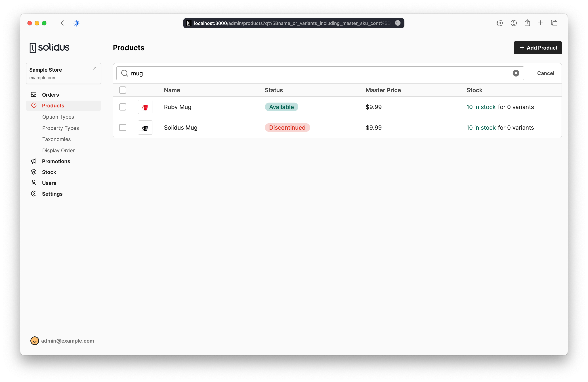Open browser settings gear icon
This screenshot has width=588, height=382.
click(499, 23)
